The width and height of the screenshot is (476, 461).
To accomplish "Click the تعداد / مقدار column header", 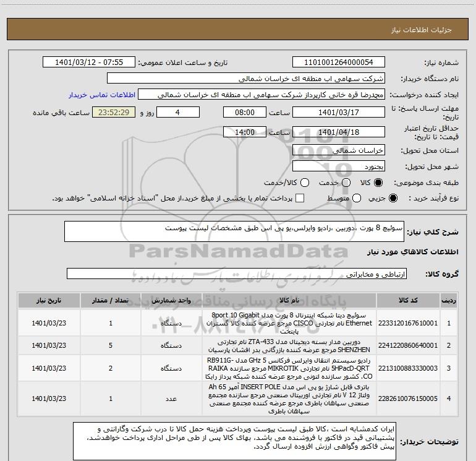I will click(111, 300).
